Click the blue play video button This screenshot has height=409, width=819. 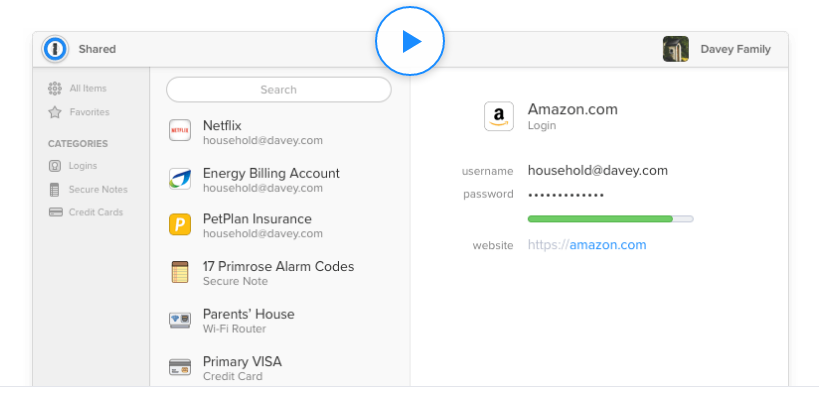[410, 41]
